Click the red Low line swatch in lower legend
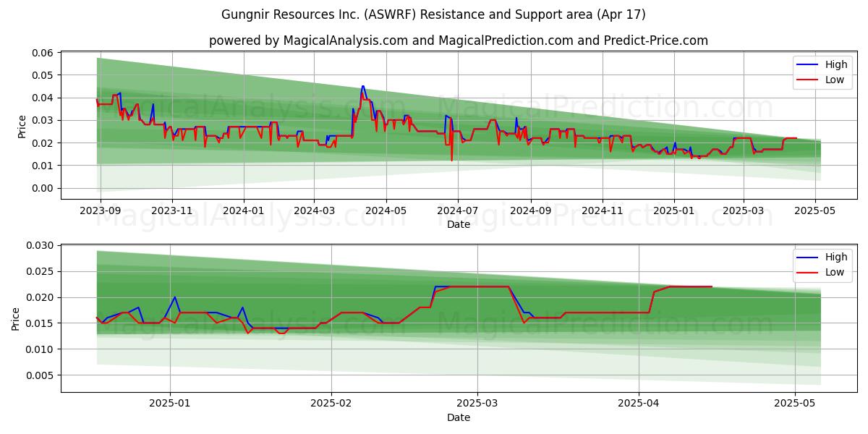This screenshot has height=434, width=868. click(x=807, y=273)
